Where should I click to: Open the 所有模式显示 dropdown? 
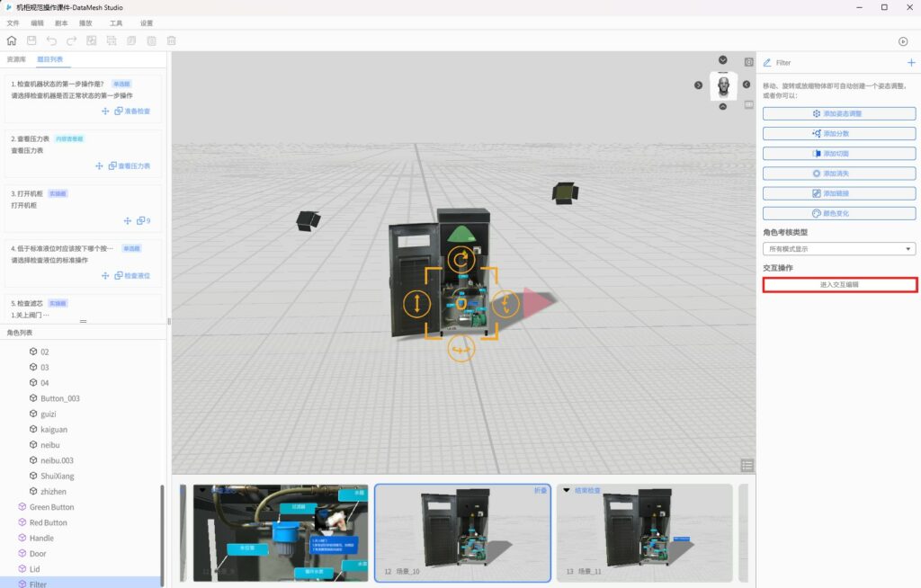point(838,249)
